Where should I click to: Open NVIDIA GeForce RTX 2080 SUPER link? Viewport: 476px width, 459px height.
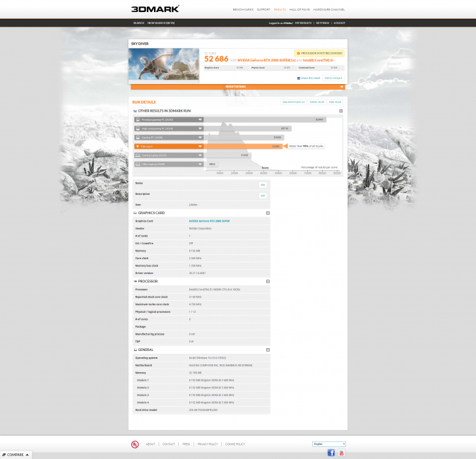[x=209, y=221]
